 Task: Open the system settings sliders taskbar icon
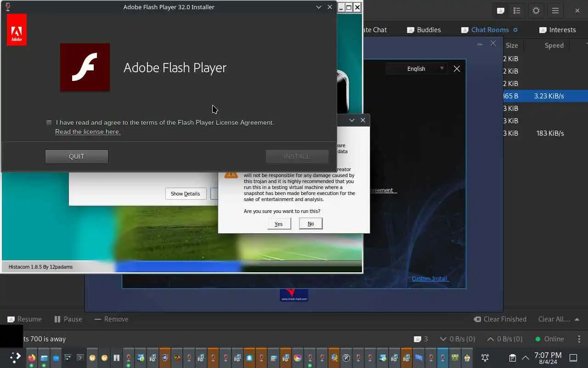[68, 357]
